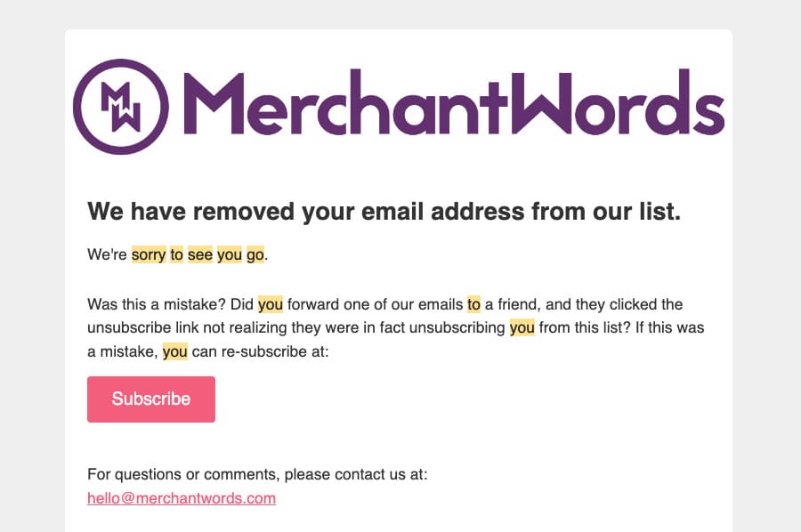Click the circular MW logo icon
Image resolution: width=801 pixels, height=532 pixels.
[x=120, y=107]
